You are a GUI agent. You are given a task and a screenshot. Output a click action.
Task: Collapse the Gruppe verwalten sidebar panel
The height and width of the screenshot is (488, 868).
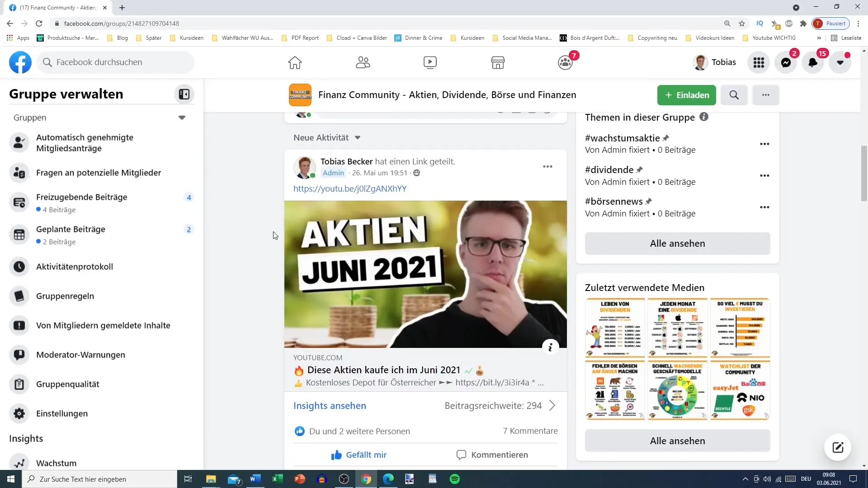pos(184,94)
